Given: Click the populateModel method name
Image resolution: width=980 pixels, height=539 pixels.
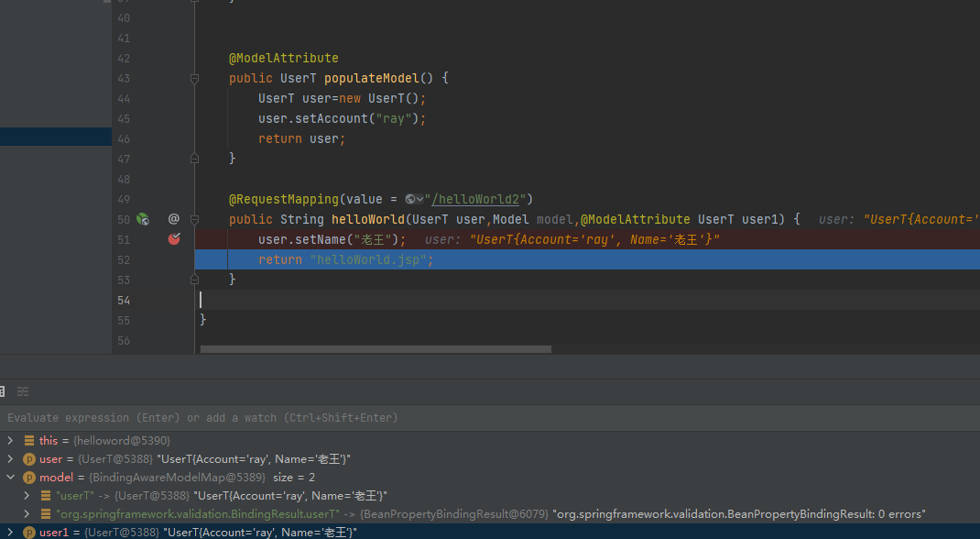Looking at the screenshot, I should point(372,78).
